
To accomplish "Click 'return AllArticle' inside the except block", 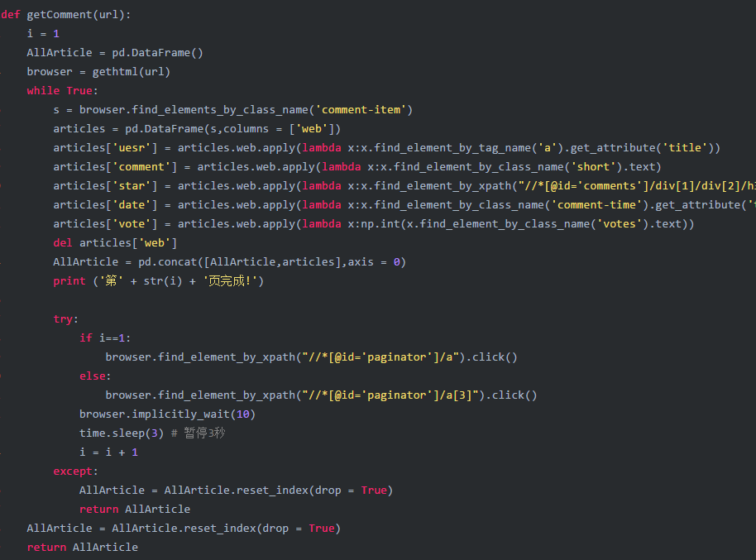I will (x=135, y=510).
